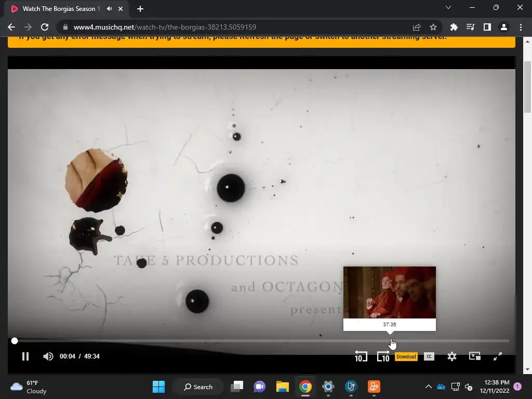Show hidden system tray icons
This screenshot has height=399, width=532.
click(x=429, y=387)
